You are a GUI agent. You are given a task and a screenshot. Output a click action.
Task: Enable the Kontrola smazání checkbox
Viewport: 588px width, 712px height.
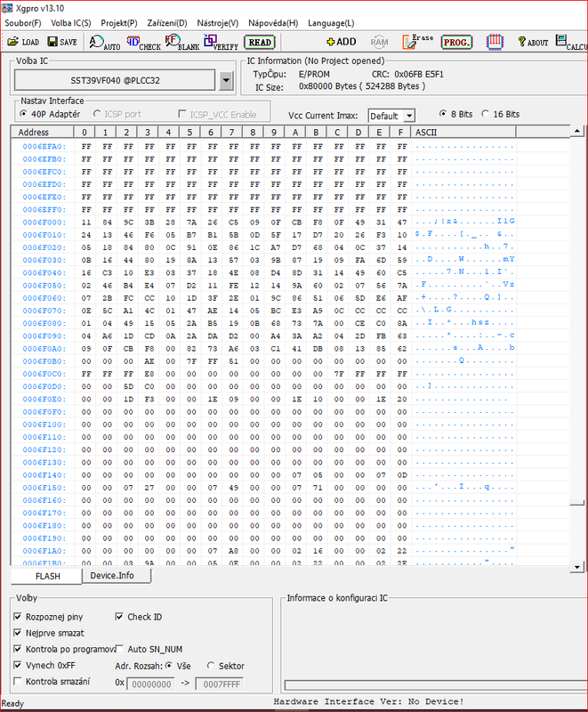(18, 681)
